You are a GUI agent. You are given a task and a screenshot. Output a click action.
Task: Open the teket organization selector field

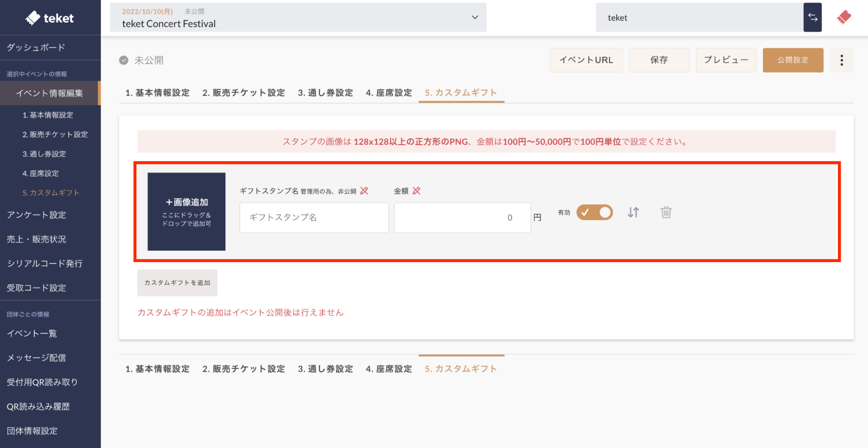(699, 17)
